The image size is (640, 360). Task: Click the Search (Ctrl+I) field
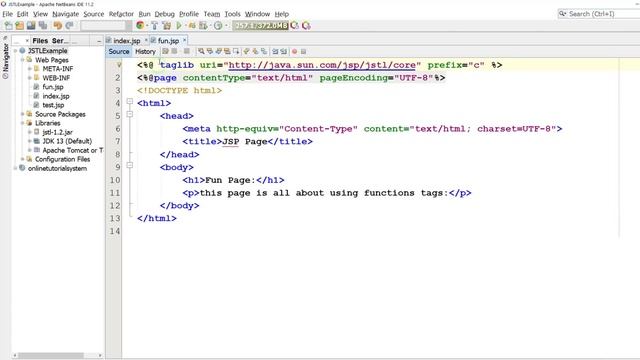click(x=599, y=14)
